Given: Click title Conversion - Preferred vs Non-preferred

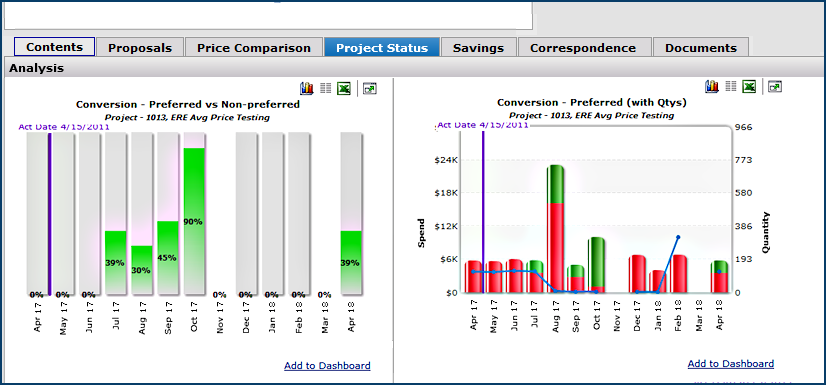Looking at the screenshot, I should coord(188,104).
